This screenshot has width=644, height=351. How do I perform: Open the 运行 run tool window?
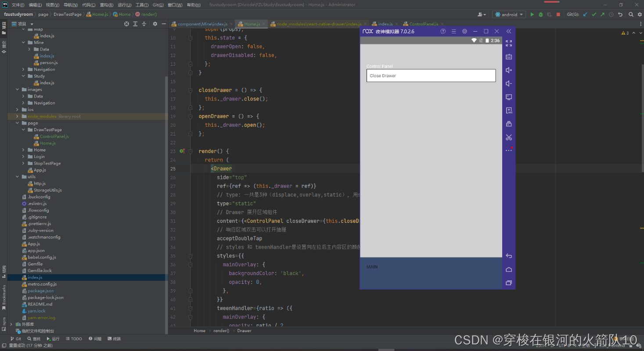coord(53,339)
